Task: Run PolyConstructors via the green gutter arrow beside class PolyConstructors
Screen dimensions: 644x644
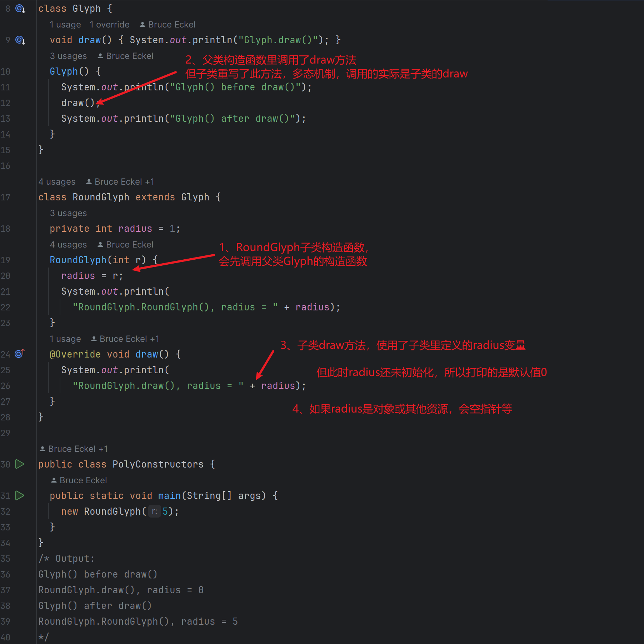Action: pyautogui.click(x=20, y=464)
